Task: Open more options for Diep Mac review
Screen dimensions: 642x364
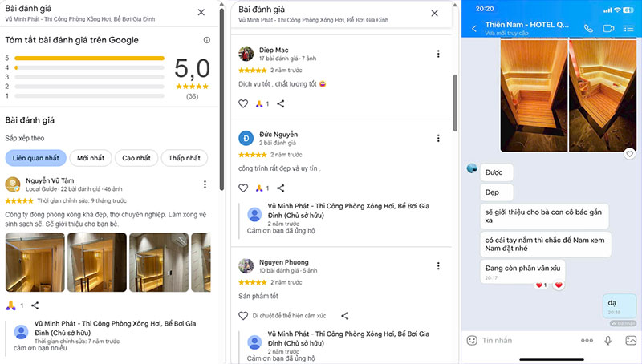Action: tap(438, 54)
